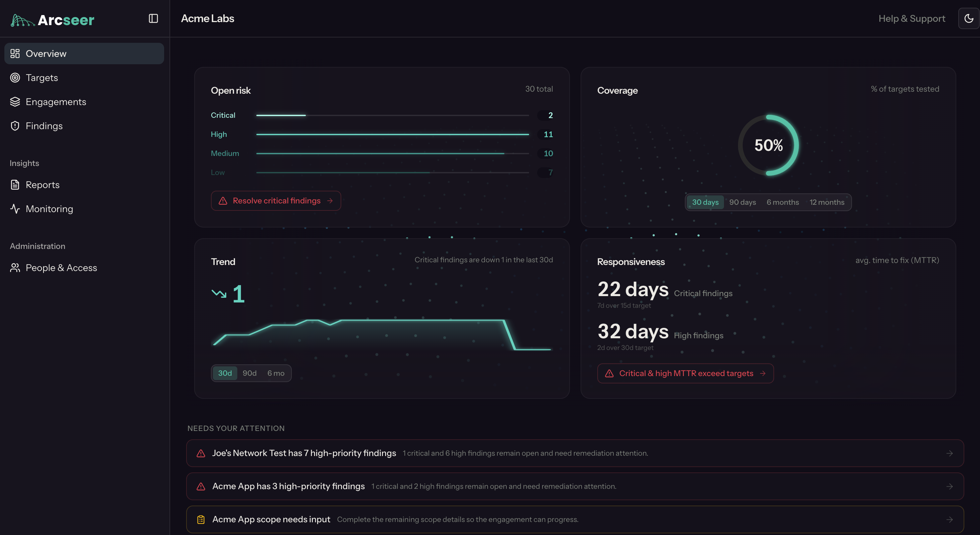
Task: Expand Joe's Network Test attention item
Action: pos(571,453)
